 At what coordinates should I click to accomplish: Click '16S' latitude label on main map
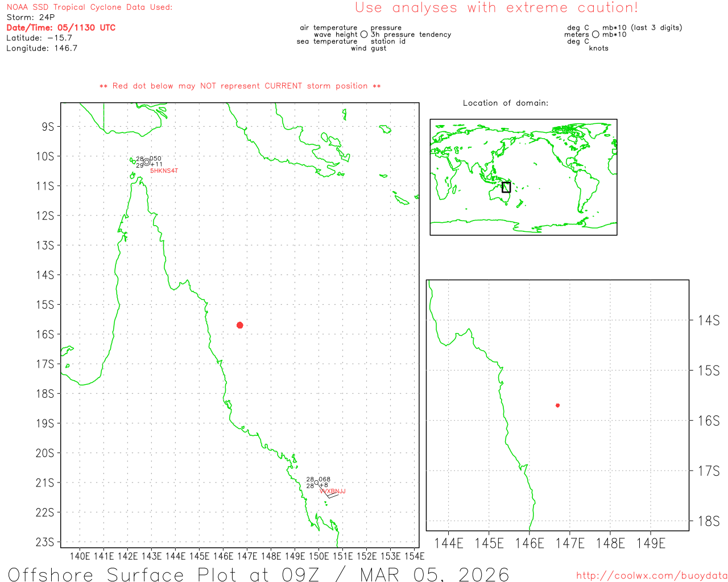(x=45, y=334)
